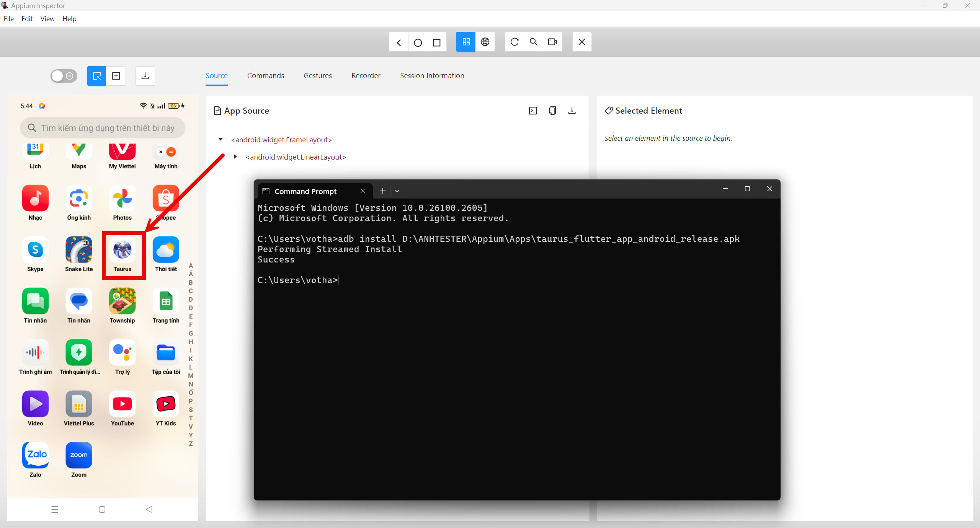980x528 pixels.
Task: Open the Edit menu
Action: [x=27, y=19]
